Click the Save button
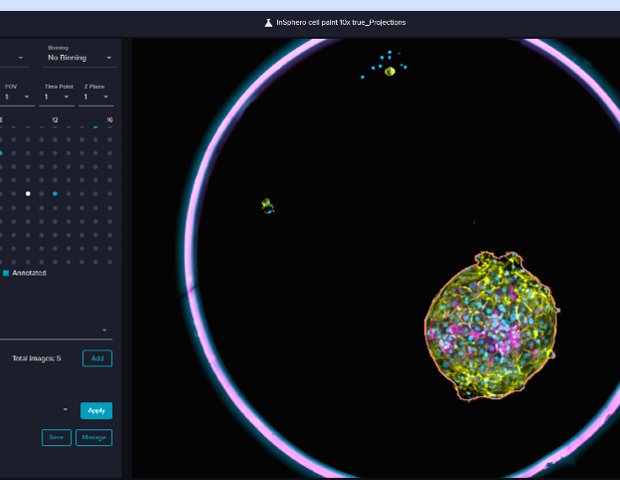This screenshot has width=620, height=480. (57, 437)
